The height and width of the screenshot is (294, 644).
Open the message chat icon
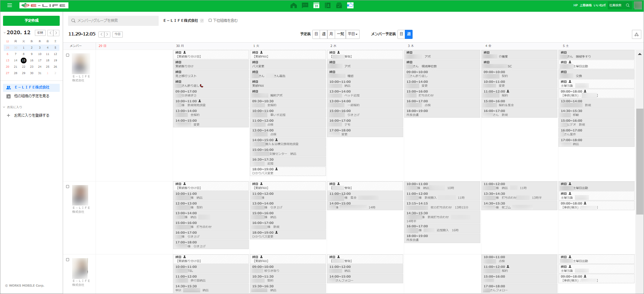pos(305,5)
